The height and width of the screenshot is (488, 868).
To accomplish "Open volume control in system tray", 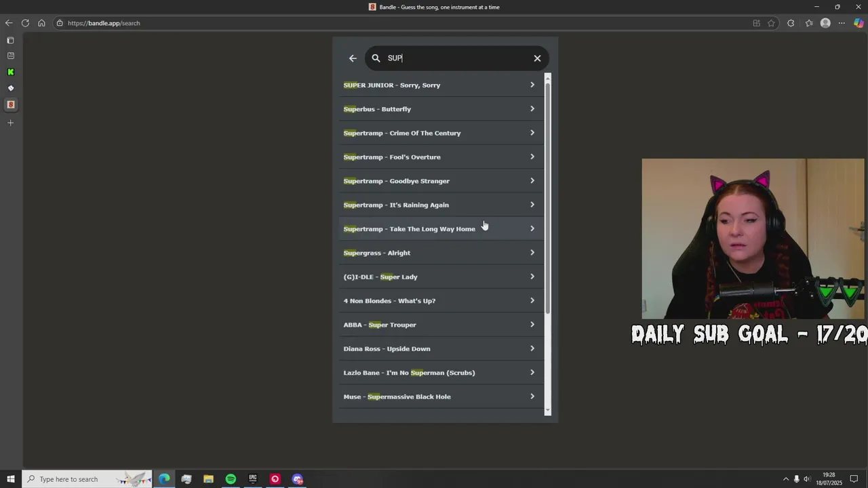I will coord(807,479).
